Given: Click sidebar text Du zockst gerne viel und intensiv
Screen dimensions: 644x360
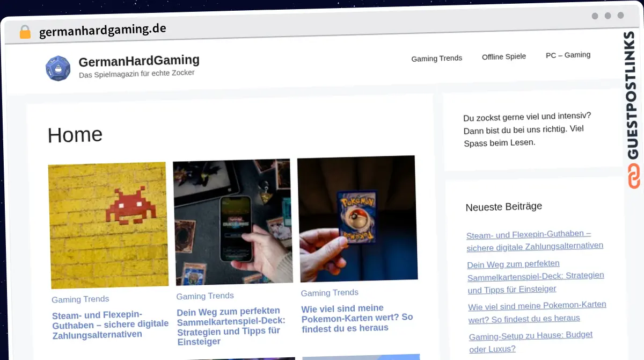Looking at the screenshot, I should coord(526,129).
